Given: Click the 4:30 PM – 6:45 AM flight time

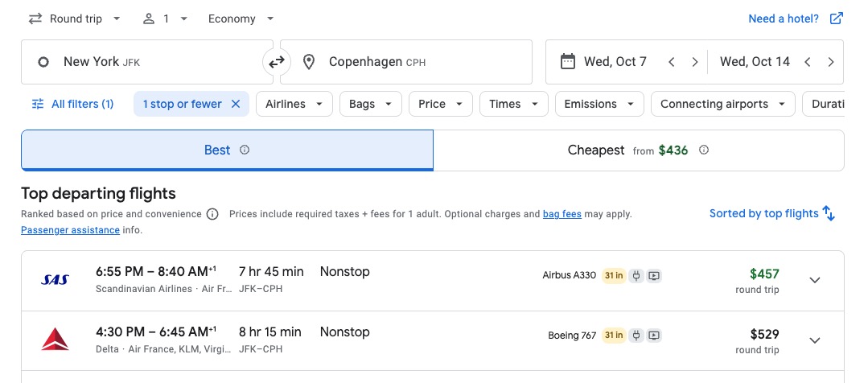Looking at the screenshot, I should pyautogui.click(x=155, y=332).
